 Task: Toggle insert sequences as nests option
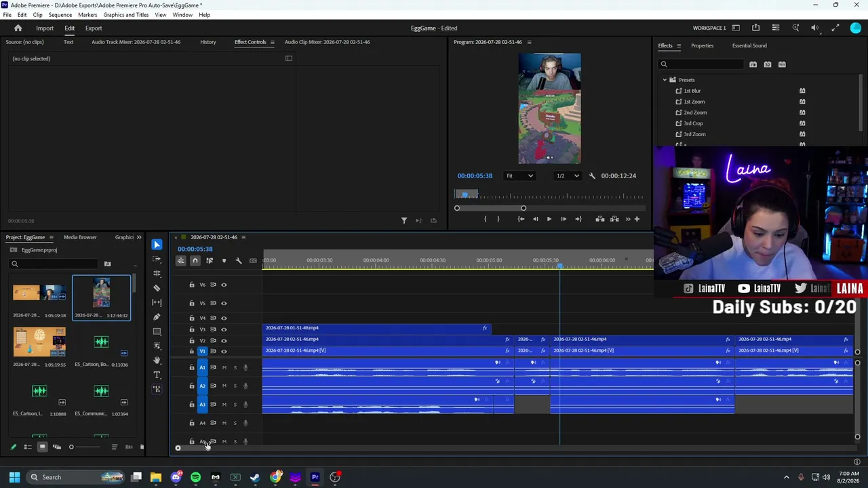[x=180, y=261]
